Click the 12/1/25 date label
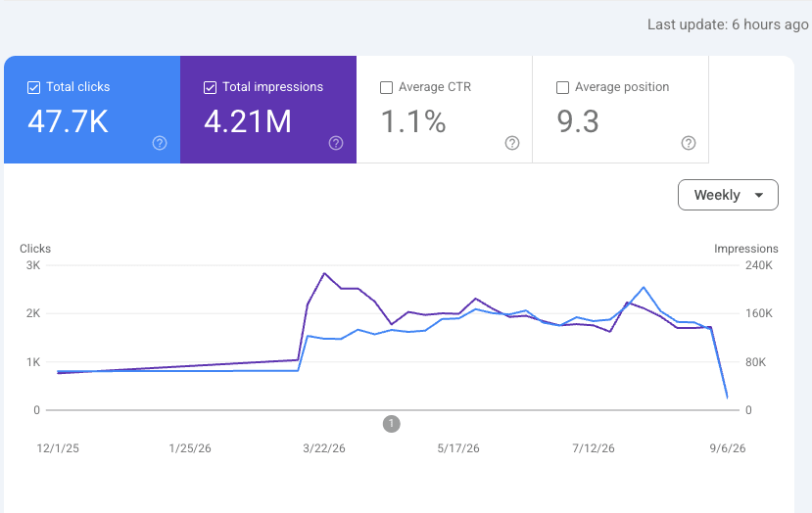812x513 pixels. (58, 448)
